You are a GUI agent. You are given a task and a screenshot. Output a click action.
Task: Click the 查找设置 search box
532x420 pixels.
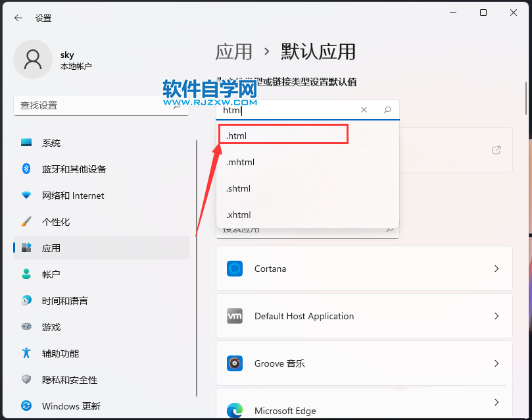tap(101, 105)
